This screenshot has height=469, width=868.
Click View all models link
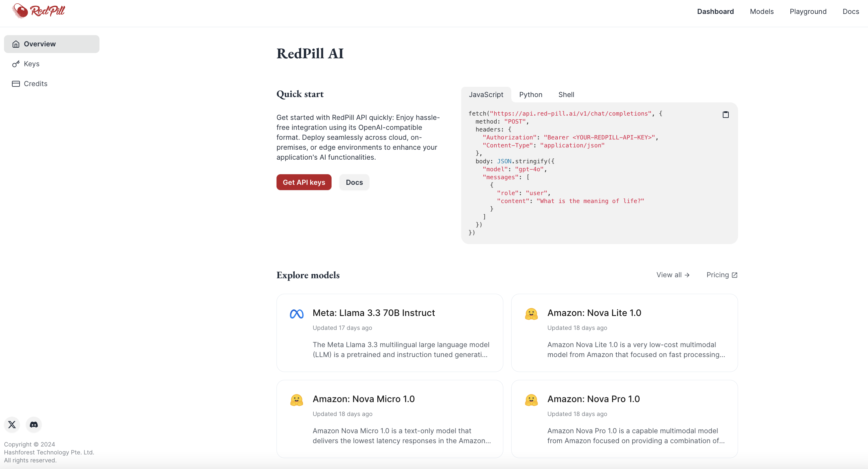(673, 275)
